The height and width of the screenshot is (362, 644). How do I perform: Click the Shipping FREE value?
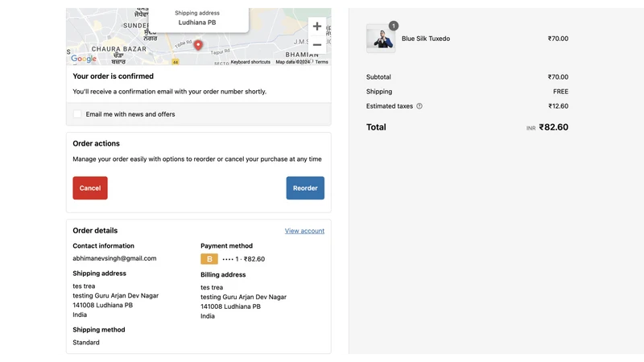560,92
